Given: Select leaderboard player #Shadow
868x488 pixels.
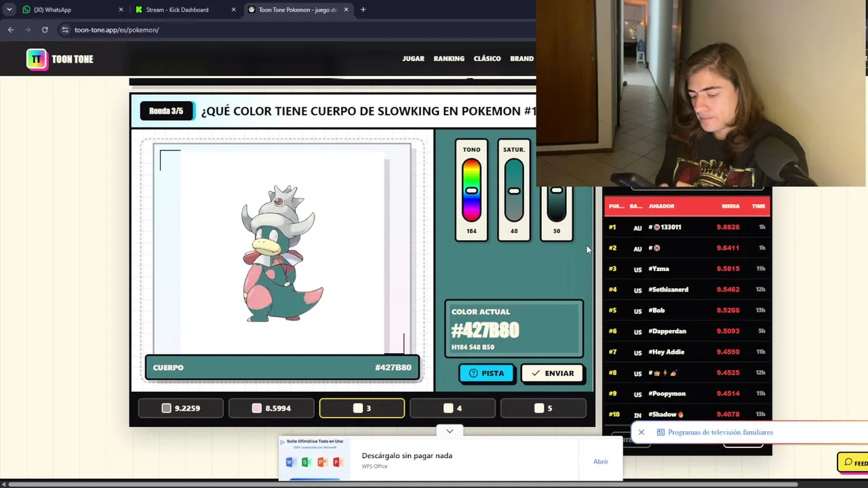Looking at the screenshot, I should click(665, 415).
